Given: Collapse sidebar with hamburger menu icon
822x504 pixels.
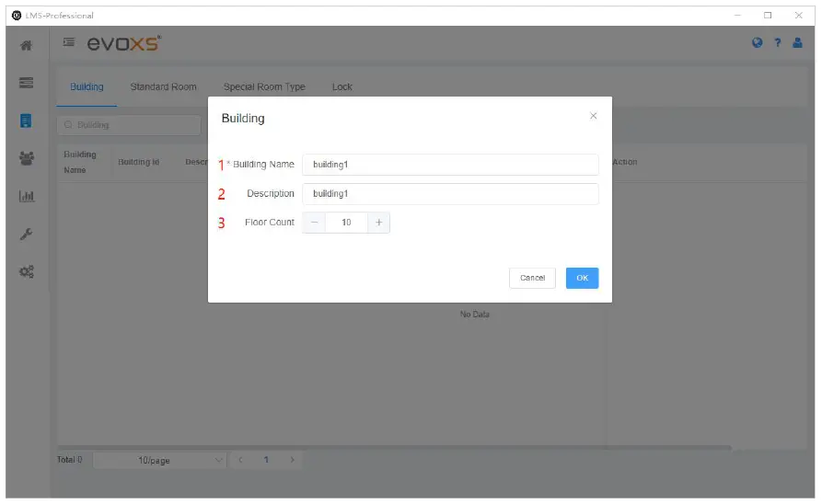Looking at the screenshot, I should tap(69, 42).
